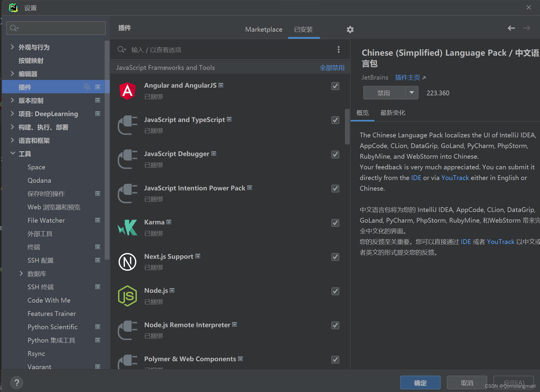Screen dimensions: 540x392
Task: Expand the 数据库 subgroup
Action: 21,273
